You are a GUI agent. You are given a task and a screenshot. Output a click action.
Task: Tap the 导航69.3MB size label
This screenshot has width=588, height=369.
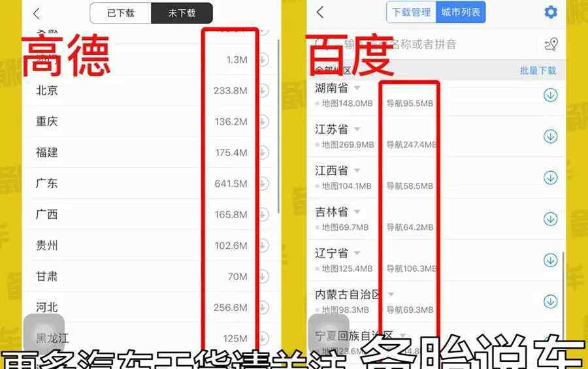point(410,310)
